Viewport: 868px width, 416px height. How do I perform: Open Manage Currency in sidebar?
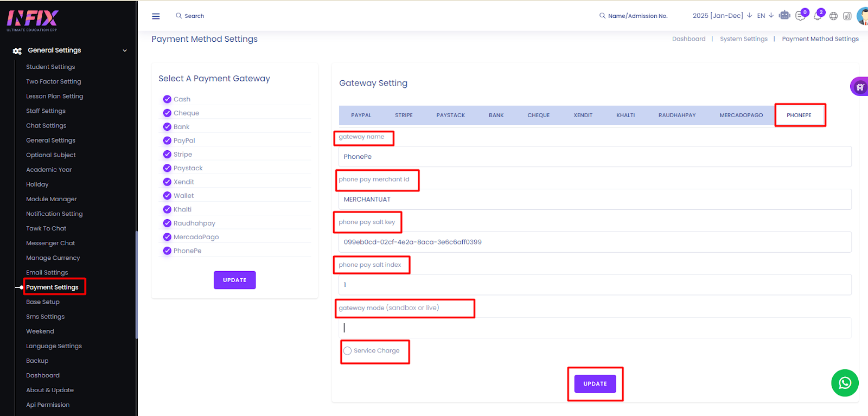(53, 258)
